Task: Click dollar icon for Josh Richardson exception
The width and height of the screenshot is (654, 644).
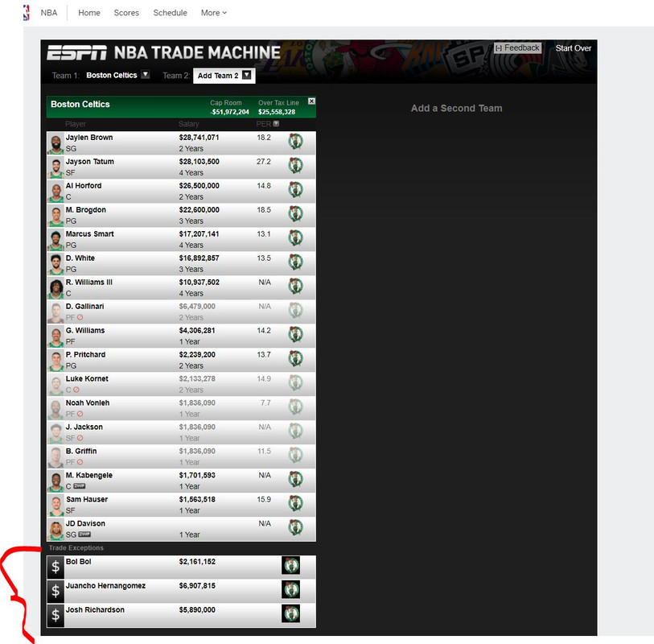Action: tap(56, 615)
